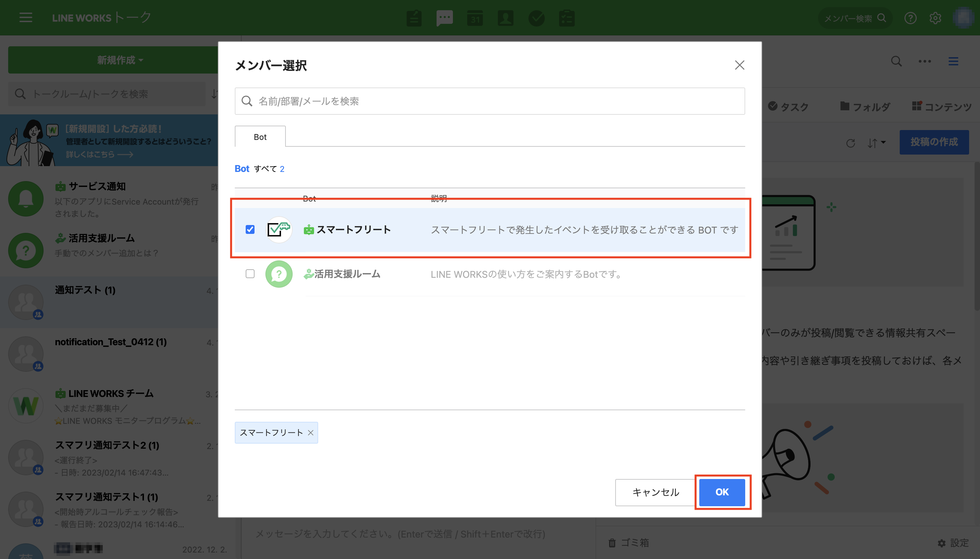The width and height of the screenshot is (980, 559).
Task: Open the three-dots more options menu
Action: pos(924,61)
